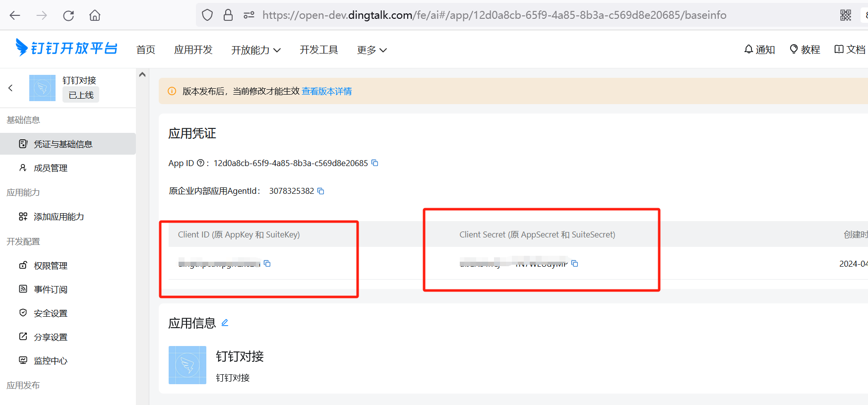Copy the Client Secret value
The height and width of the screenshot is (405, 868).
point(575,263)
